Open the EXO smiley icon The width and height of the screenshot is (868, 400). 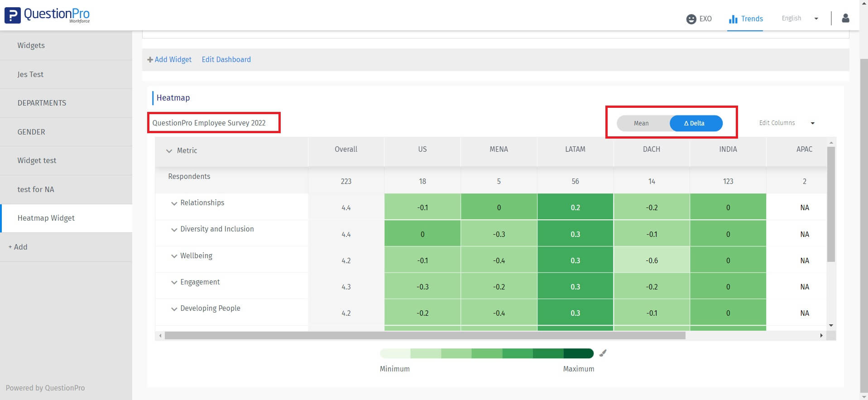point(691,19)
